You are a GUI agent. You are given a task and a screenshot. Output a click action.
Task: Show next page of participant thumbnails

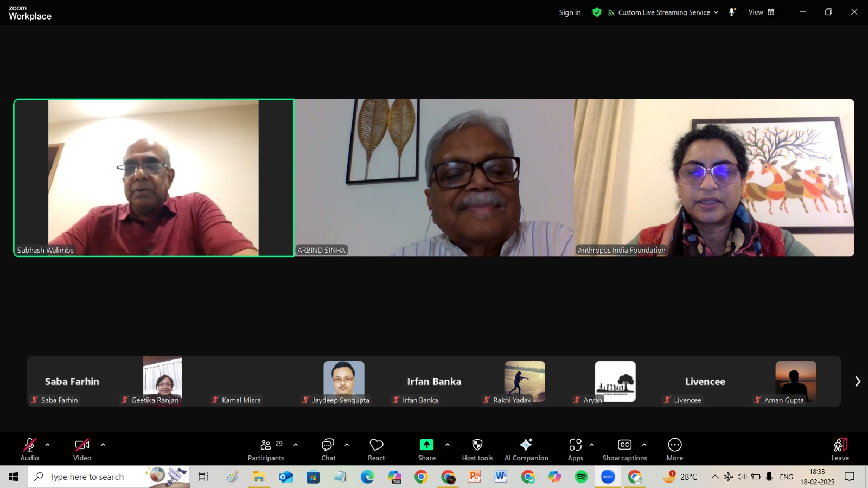(857, 381)
